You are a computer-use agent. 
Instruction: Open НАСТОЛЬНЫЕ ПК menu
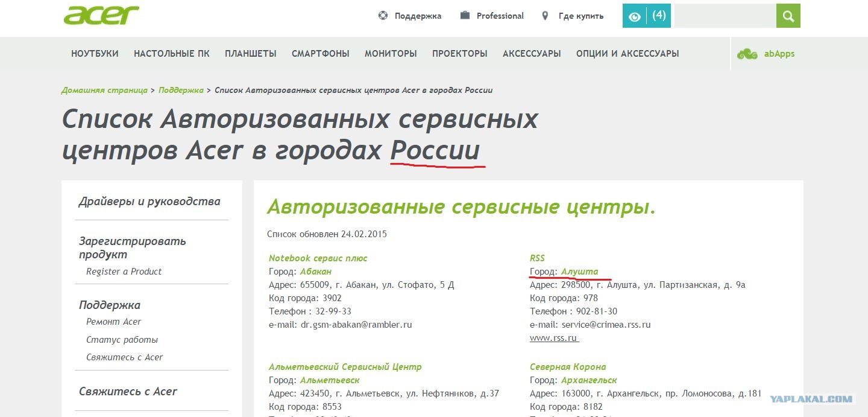click(x=172, y=54)
